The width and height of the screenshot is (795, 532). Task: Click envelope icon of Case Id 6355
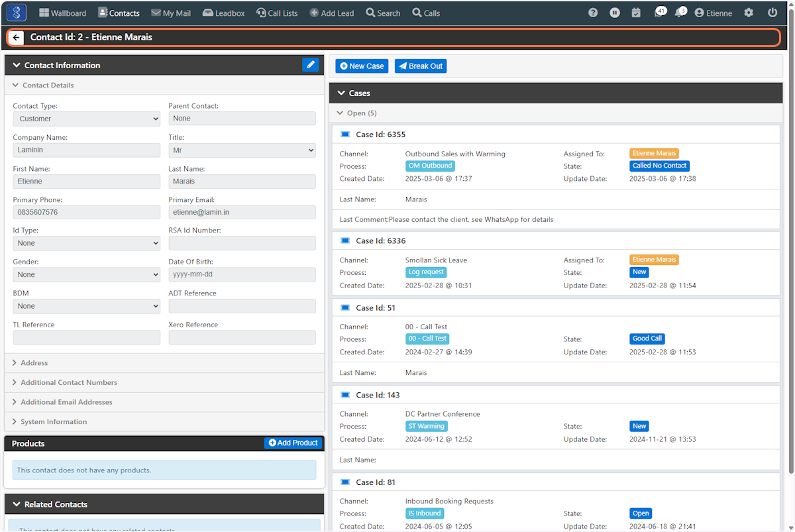tap(344, 134)
